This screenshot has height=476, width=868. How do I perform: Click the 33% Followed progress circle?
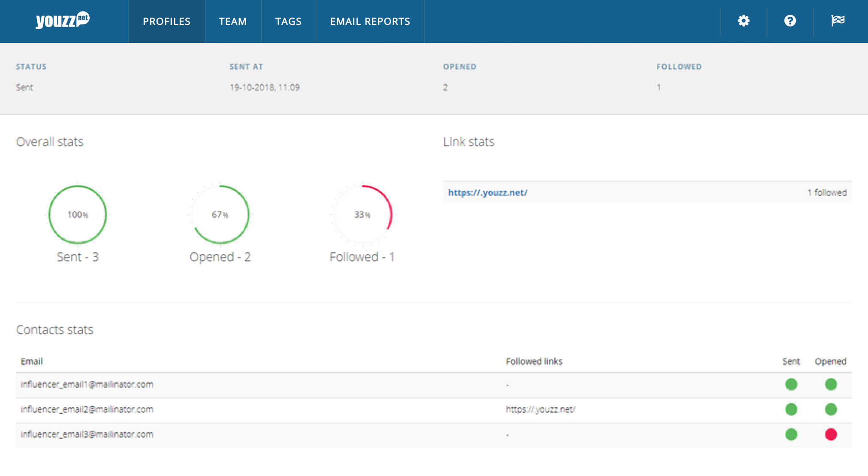click(x=362, y=214)
